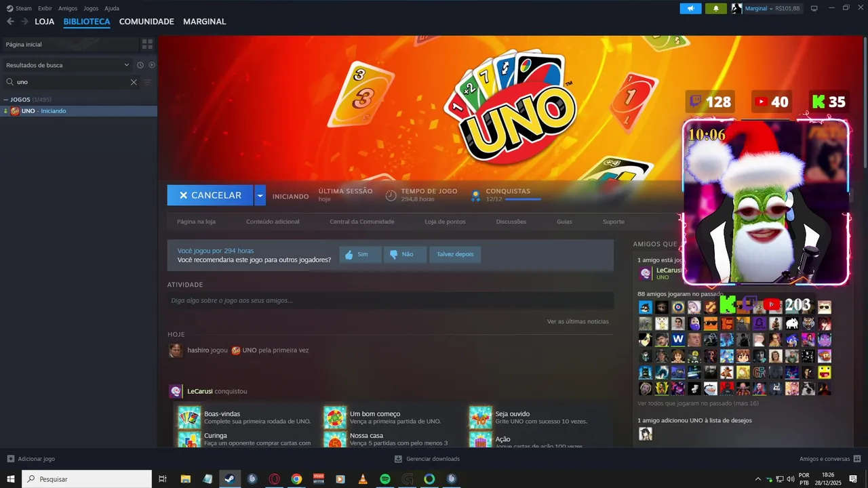Open the Jogos menu
This screenshot has width=868, height=488.
tap(91, 9)
